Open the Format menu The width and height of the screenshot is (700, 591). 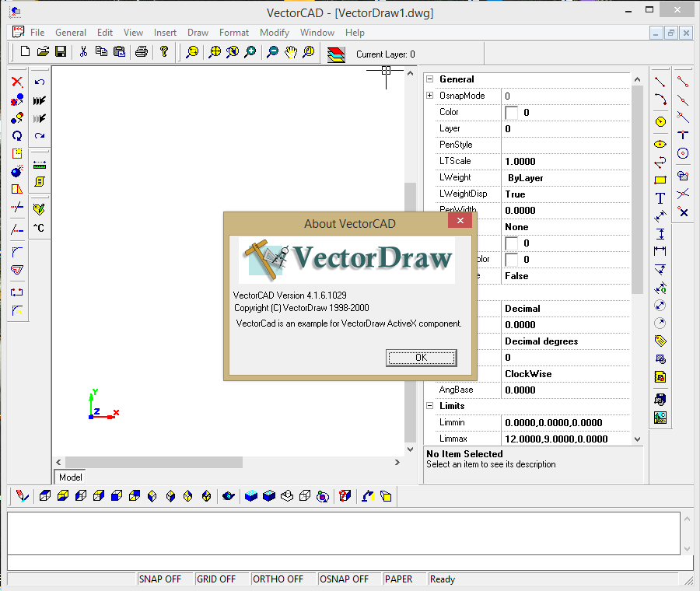(234, 33)
